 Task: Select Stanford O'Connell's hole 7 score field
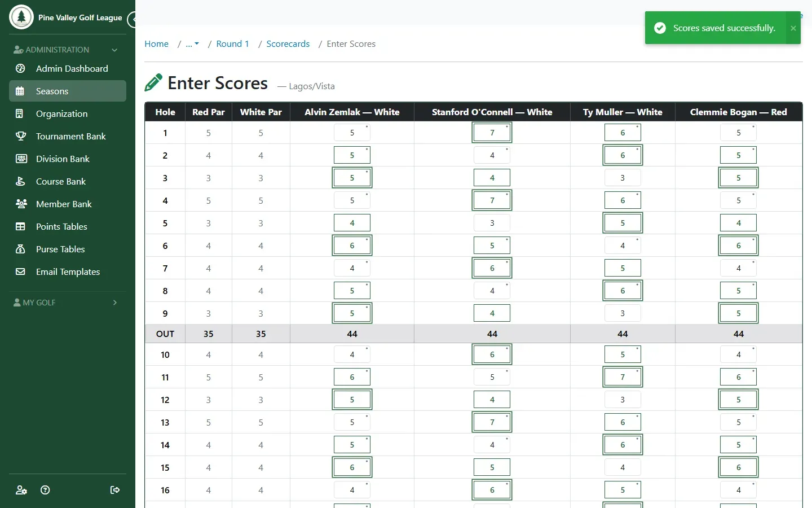492,268
